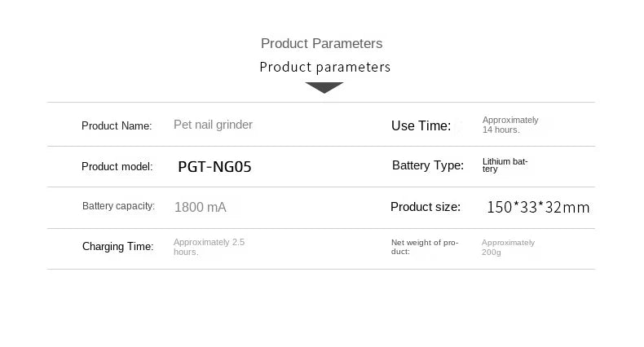This screenshot has height=347, width=644.
Task: Click the "1800 mA" capacity value
Action: [x=200, y=208]
